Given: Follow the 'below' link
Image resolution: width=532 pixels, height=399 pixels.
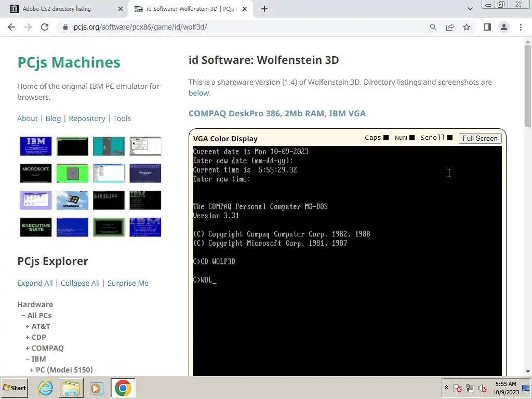Looking at the screenshot, I should pos(199,93).
